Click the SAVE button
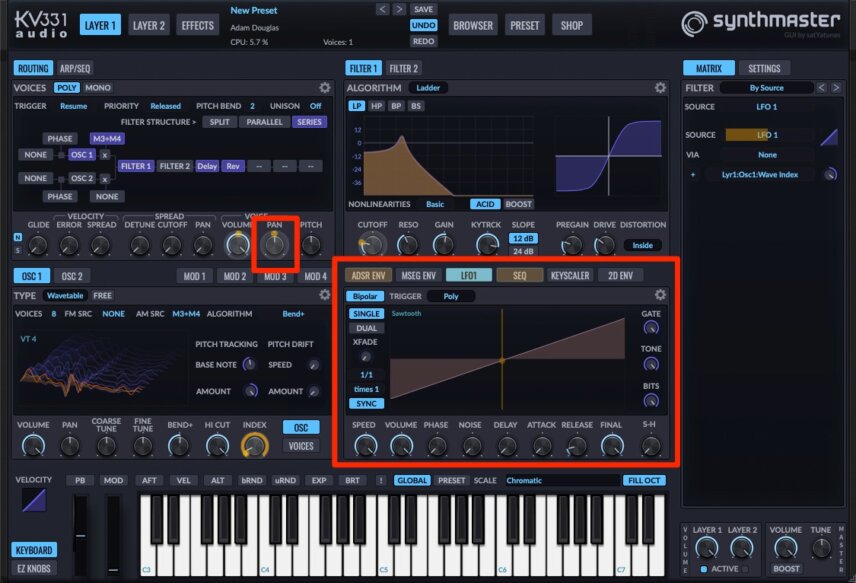This screenshot has width=856, height=583. click(x=423, y=9)
